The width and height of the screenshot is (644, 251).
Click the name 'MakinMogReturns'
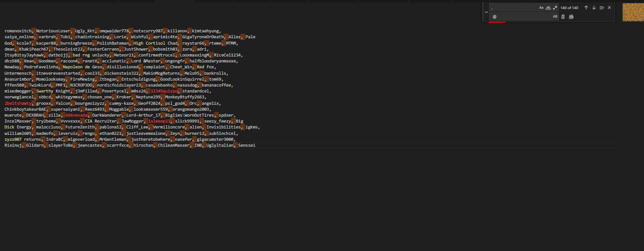(161, 73)
